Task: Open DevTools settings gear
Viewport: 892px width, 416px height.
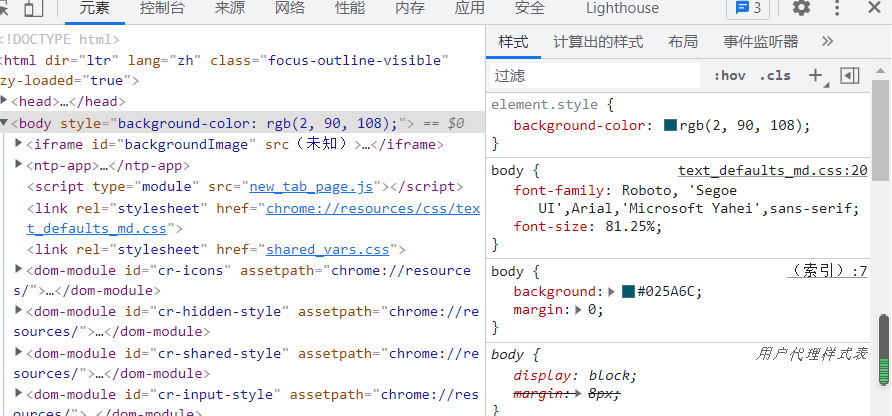Action: click(x=801, y=8)
